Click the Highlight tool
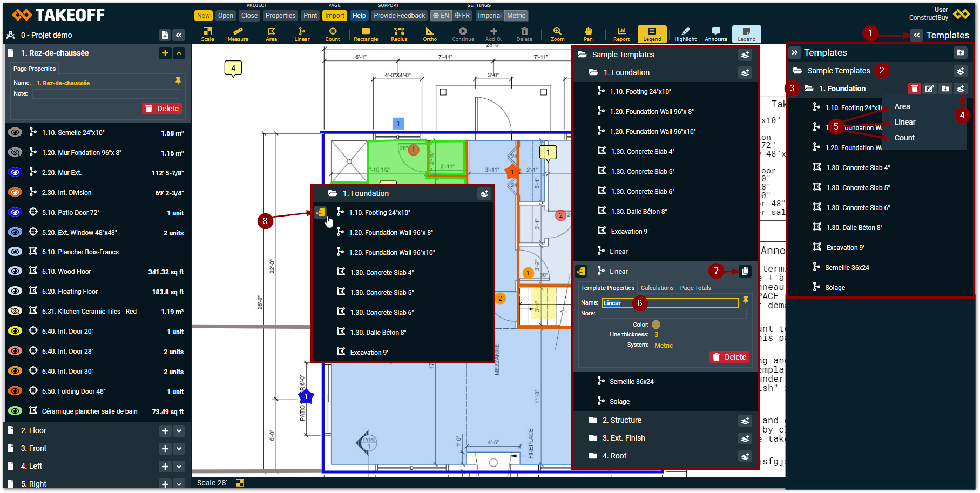 click(x=685, y=34)
